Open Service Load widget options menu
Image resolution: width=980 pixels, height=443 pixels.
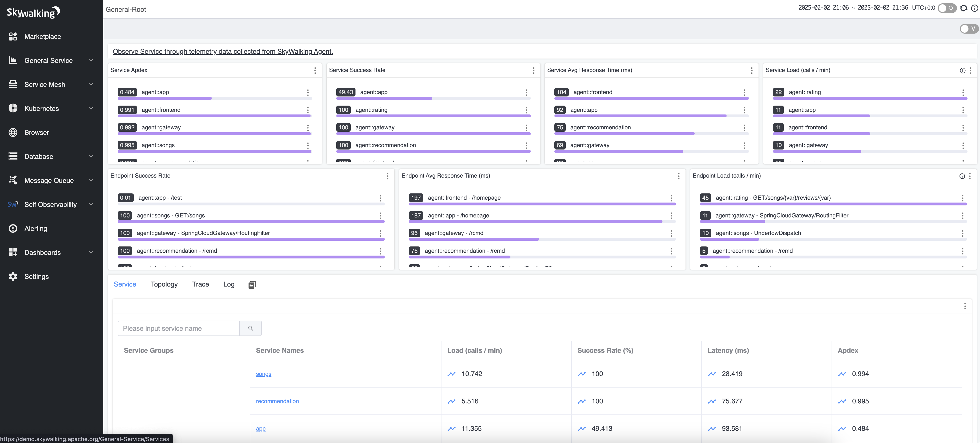click(970, 70)
